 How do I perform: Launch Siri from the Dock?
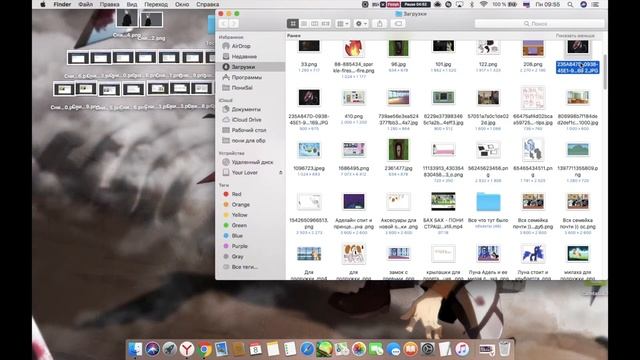click(152, 349)
